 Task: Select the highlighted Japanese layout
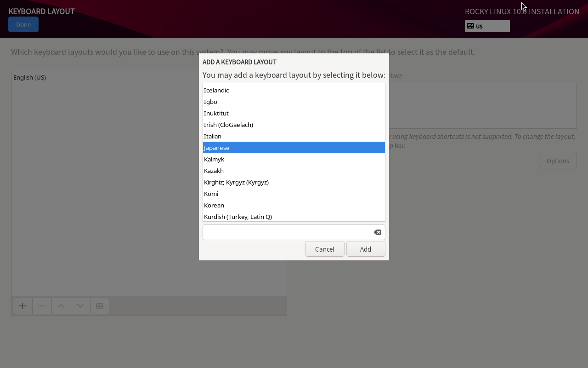click(294, 148)
